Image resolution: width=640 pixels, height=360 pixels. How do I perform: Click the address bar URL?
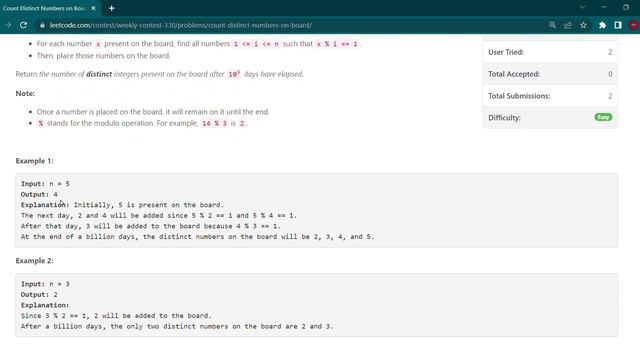[180, 25]
